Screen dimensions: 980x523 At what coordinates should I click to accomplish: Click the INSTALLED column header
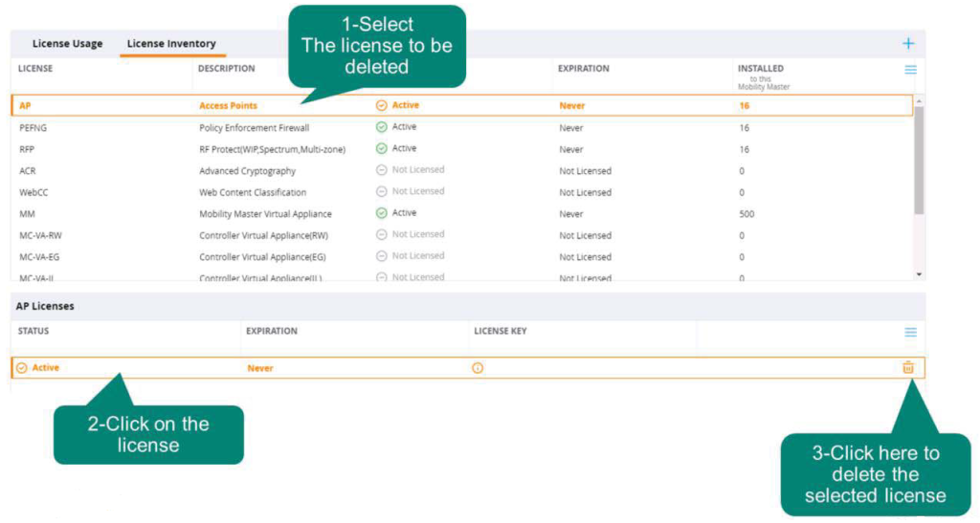(760, 69)
